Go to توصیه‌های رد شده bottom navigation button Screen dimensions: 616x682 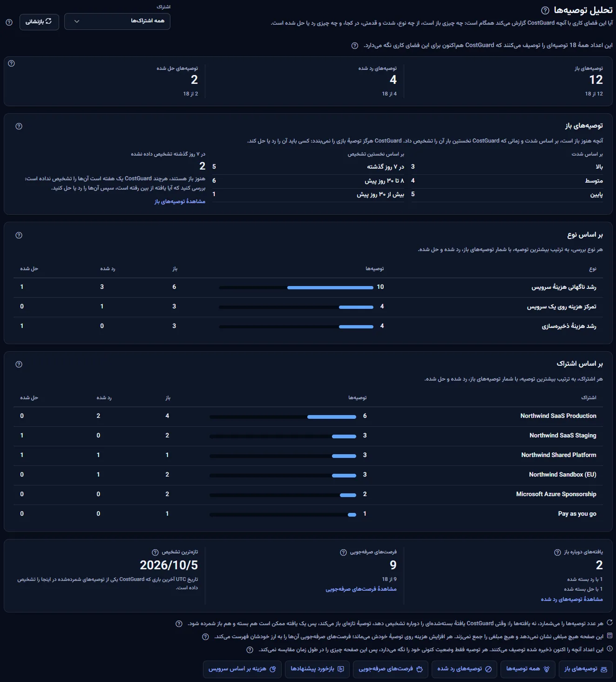coord(464,669)
